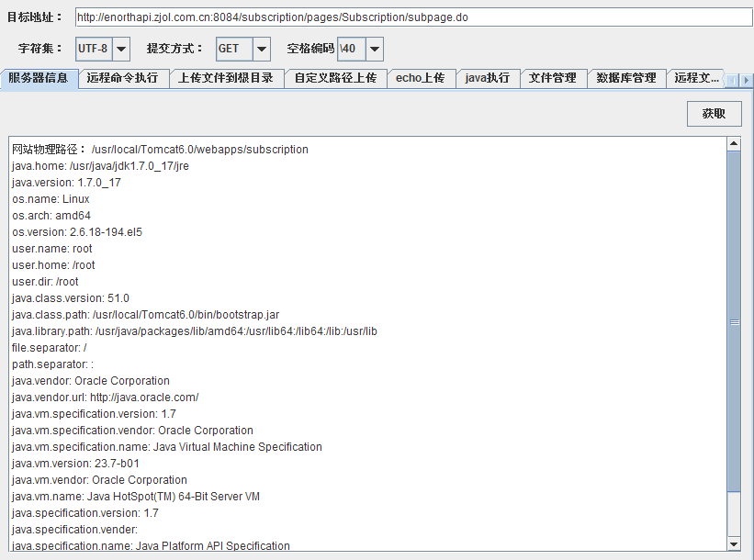Viewport: 754px width, 560px height.
Task: Click the java.home line
Action: point(100,166)
